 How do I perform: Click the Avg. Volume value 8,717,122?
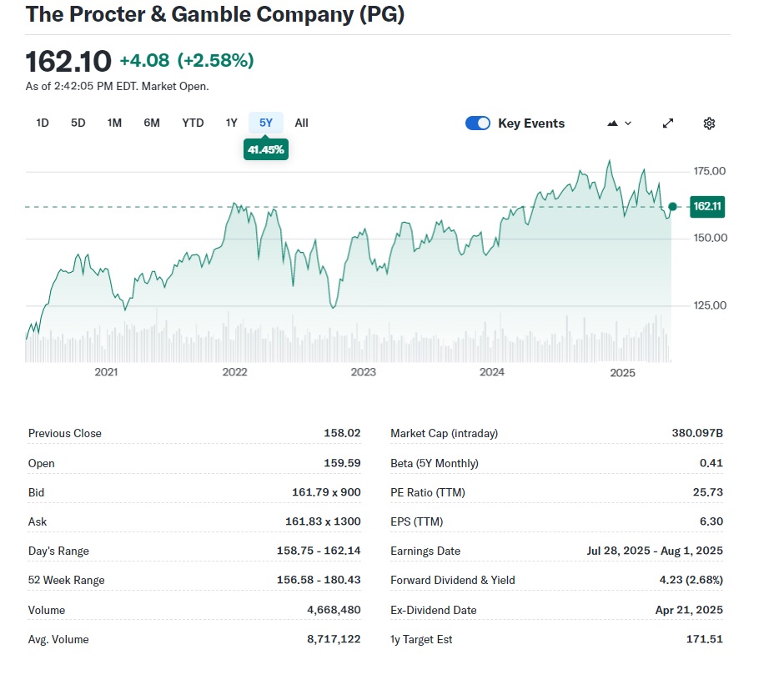[x=334, y=639]
